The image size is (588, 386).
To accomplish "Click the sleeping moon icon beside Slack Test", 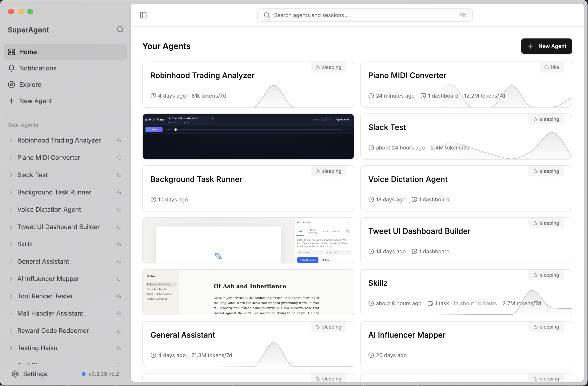I will pyautogui.click(x=119, y=175).
